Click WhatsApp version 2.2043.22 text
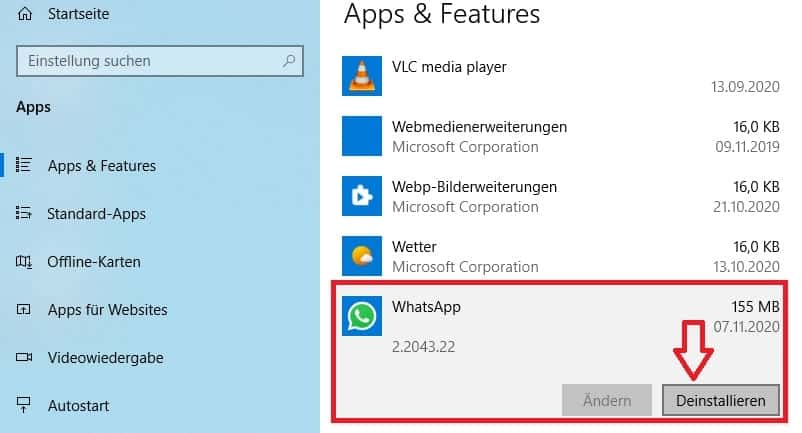The image size is (802, 433). [x=424, y=347]
